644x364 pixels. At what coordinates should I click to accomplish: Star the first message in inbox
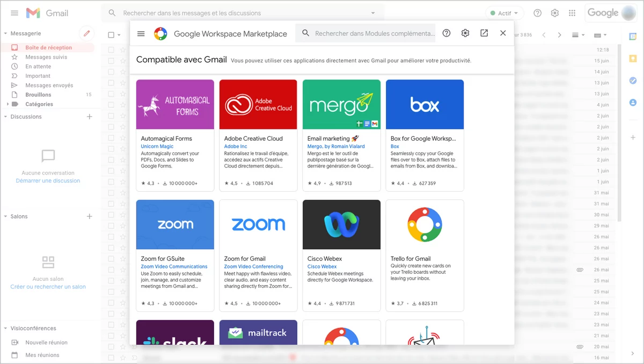click(122, 50)
